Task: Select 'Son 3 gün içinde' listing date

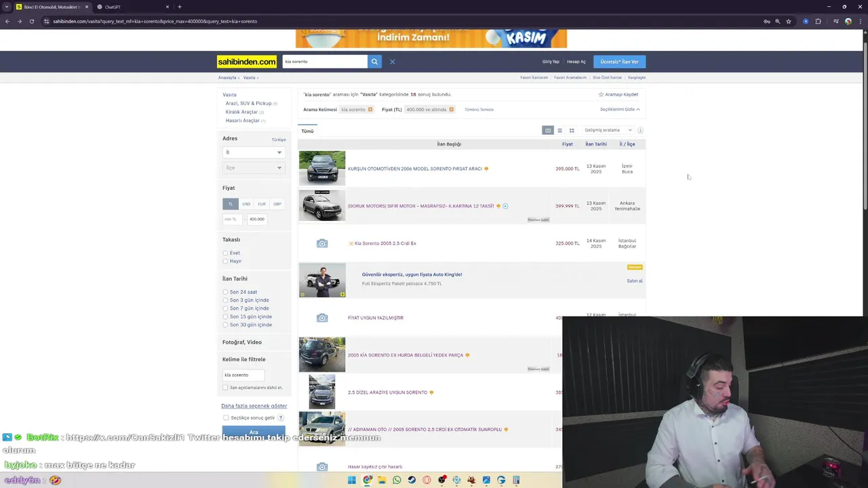Action: point(225,300)
